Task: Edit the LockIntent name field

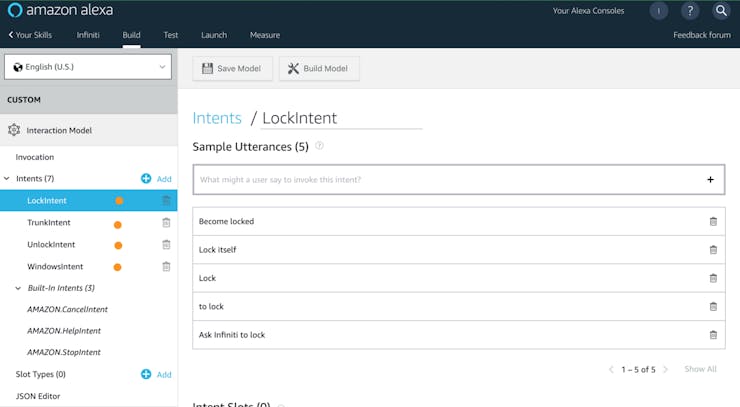Action: (341, 118)
